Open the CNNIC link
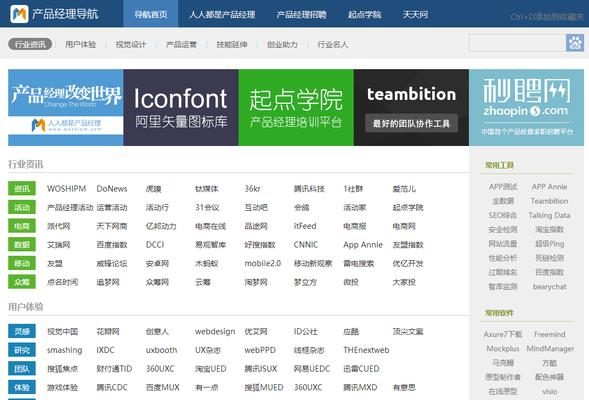This screenshot has height=400, width=589. pyautogui.click(x=306, y=245)
